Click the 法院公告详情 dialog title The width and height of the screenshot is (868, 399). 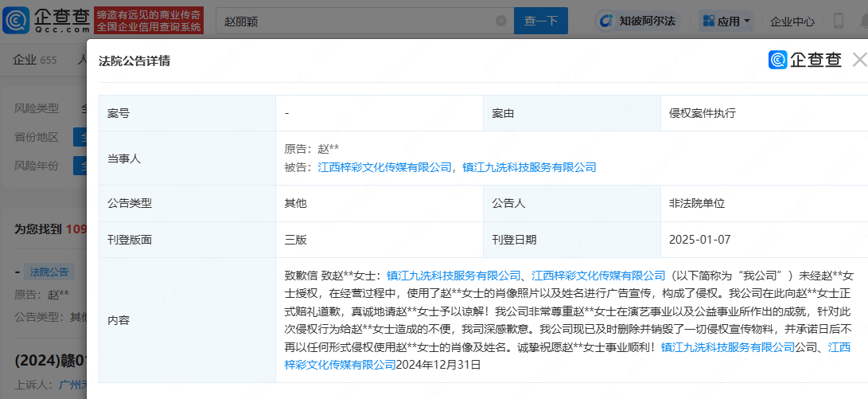(134, 61)
